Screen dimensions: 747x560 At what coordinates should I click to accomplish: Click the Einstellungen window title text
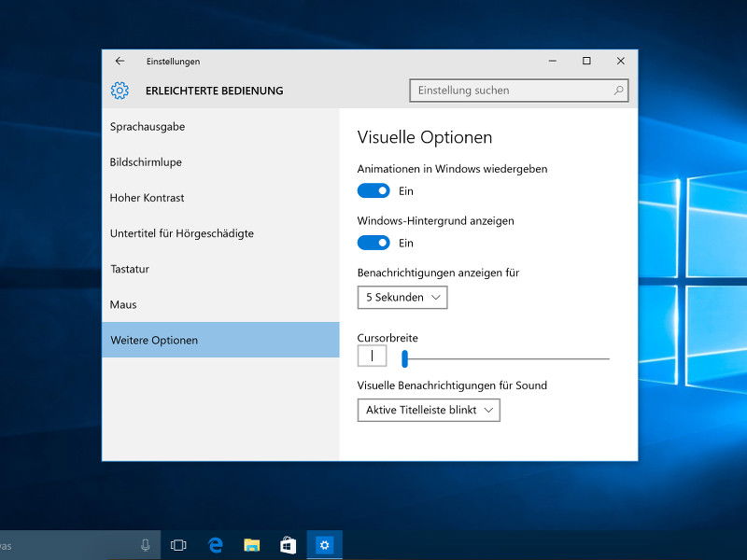(x=173, y=62)
